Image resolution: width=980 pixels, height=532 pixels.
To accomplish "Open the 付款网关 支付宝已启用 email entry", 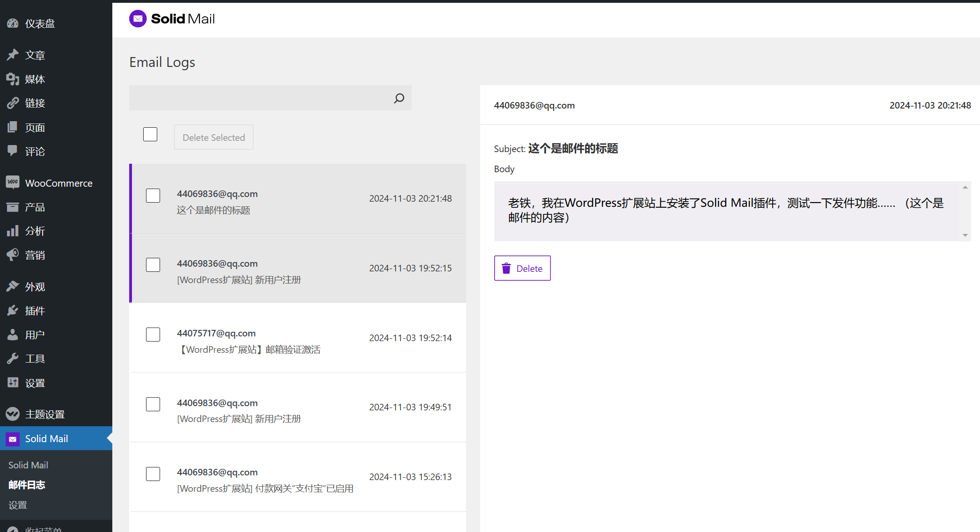I will point(298,477).
